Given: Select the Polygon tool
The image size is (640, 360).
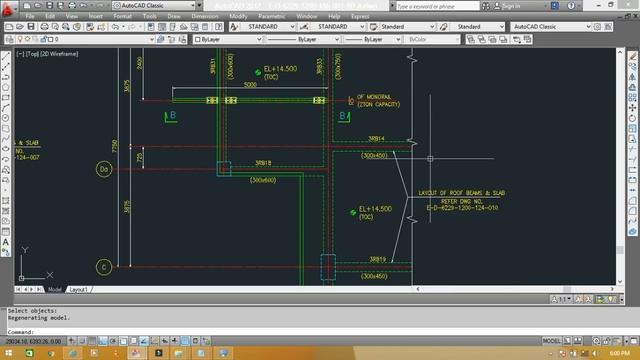Looking at the screenshot, I should pos(6,87).
